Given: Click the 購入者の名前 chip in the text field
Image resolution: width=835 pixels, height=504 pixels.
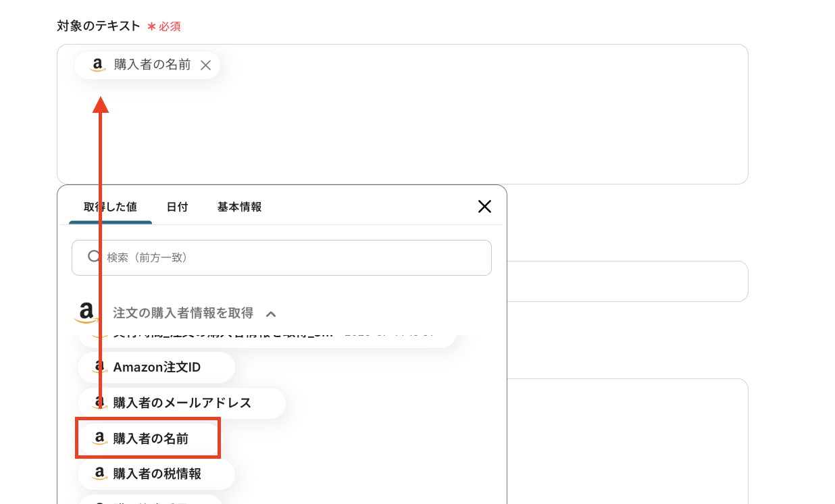Looking at the screenshot, I should (151, 65).
